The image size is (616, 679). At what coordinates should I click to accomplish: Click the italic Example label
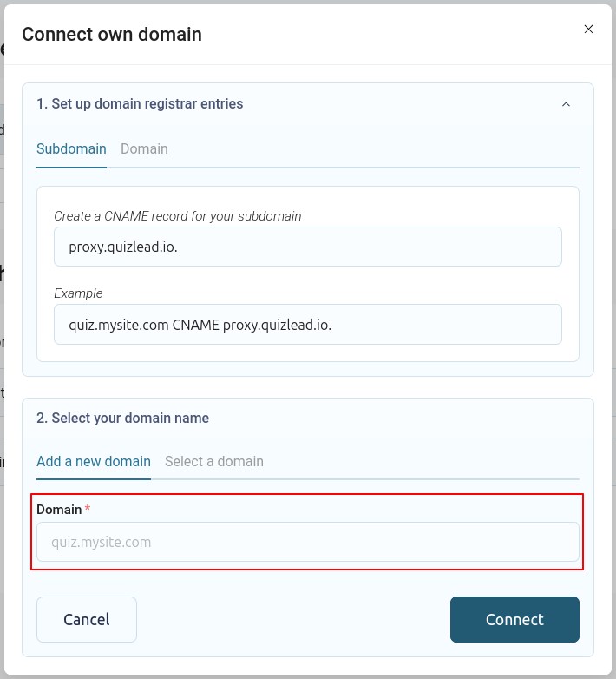click(x=78, y=293)
